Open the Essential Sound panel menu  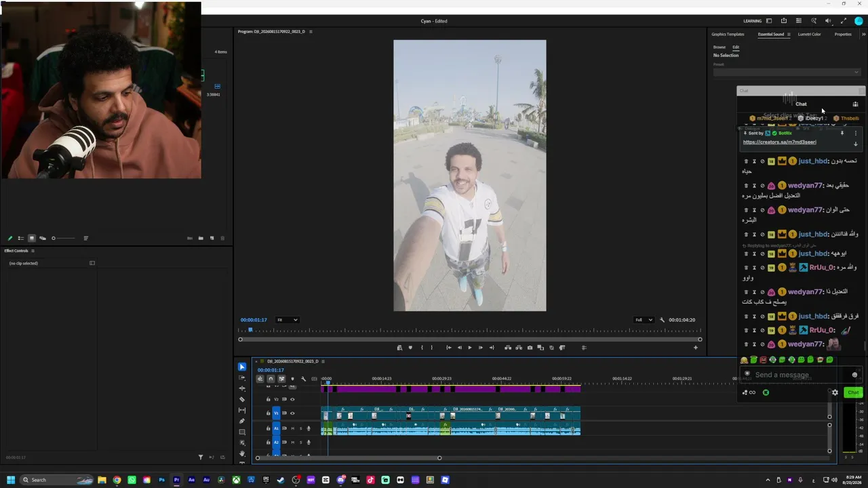(789, 34)
